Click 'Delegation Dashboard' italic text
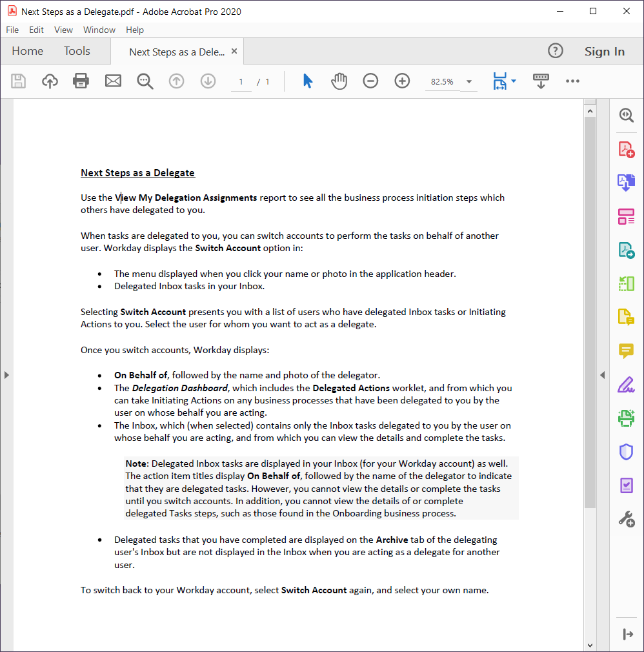Image resolution: width=644 pixels, height=652 pixels. tap(179, 388)
